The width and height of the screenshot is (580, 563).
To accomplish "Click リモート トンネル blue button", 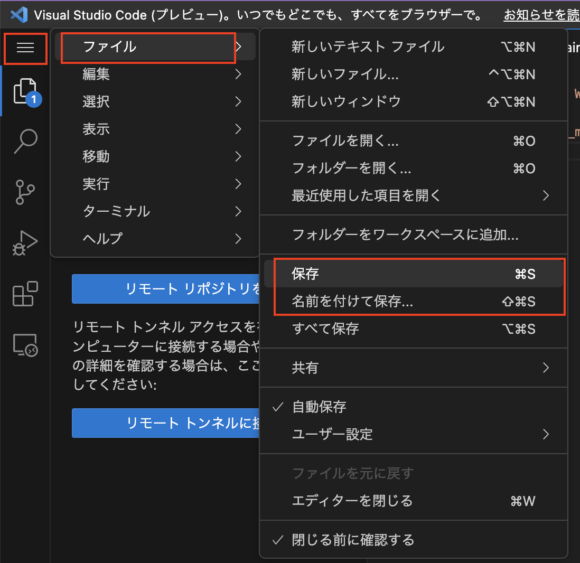I will click(166, 423).
